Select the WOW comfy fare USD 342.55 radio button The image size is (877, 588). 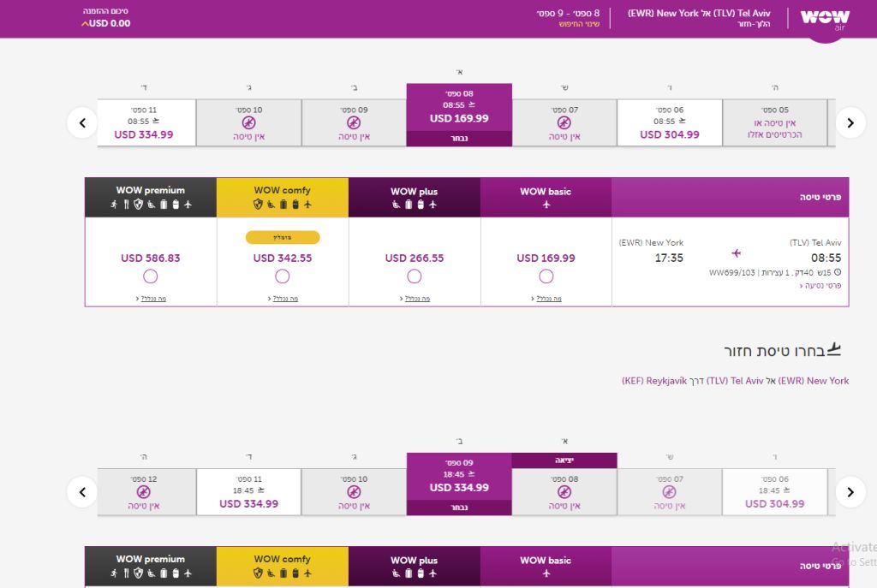pyautogui.click(x=283, y=276)
